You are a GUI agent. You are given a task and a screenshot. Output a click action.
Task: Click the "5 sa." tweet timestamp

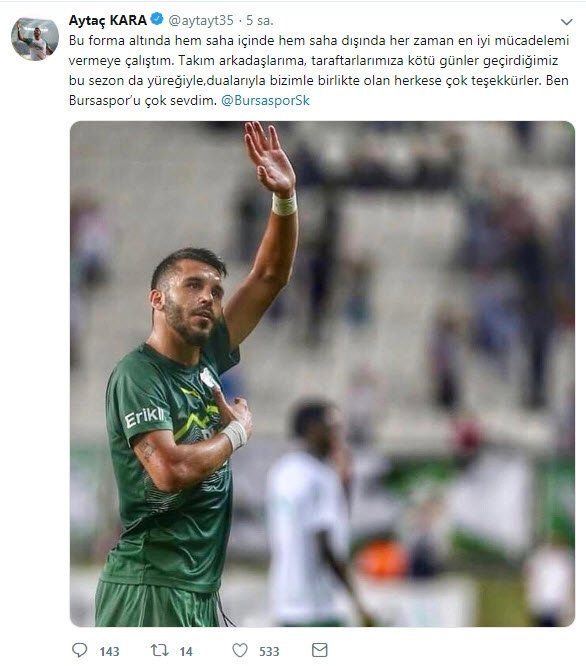tap(260, 20)
